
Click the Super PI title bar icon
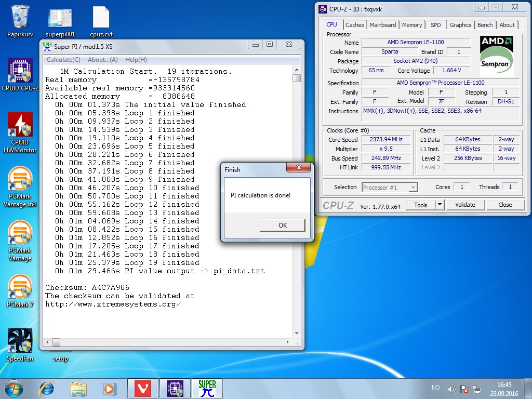(x=47, y=46)
